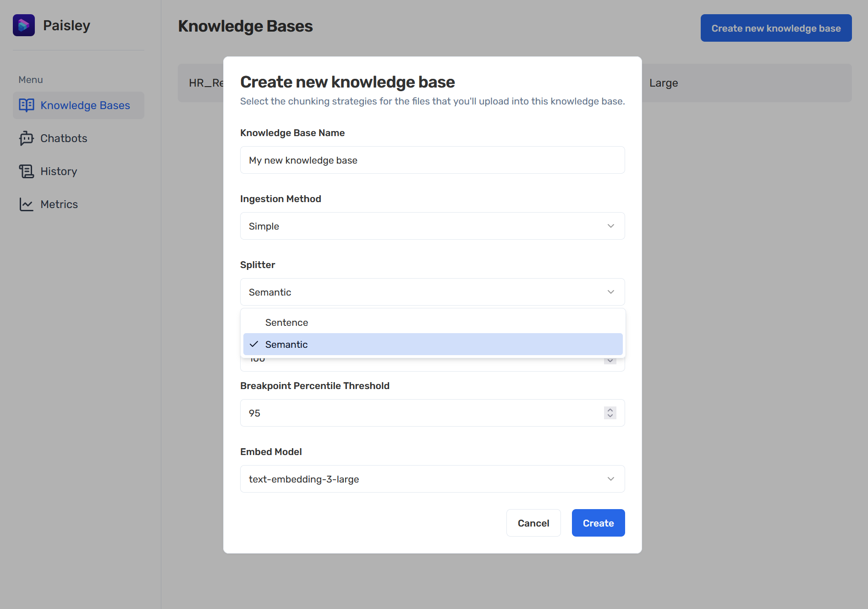Go to Metrics page

click(78, 204)
